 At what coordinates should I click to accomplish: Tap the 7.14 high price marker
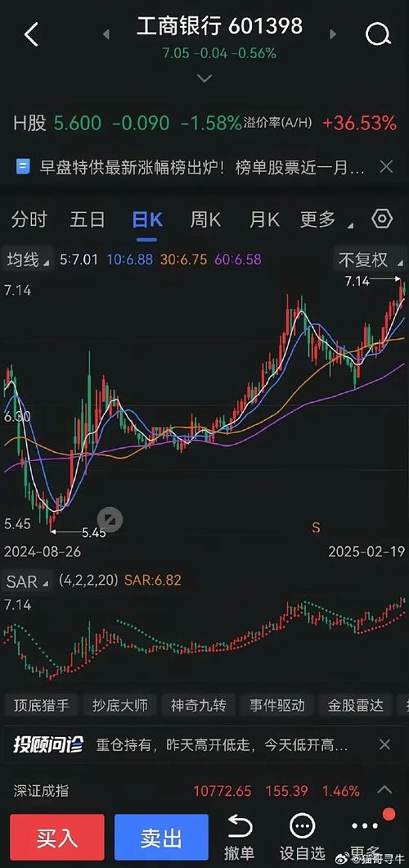pos(357,281)
